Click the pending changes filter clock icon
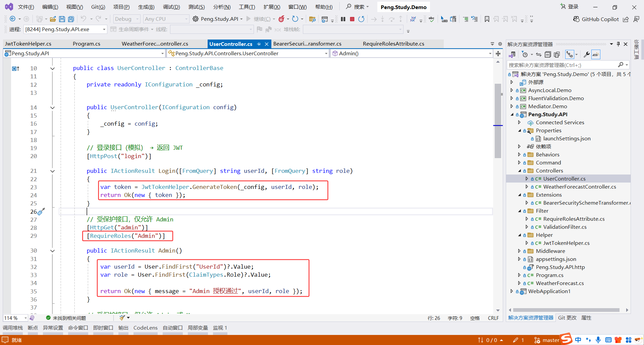 pos(525,55)
